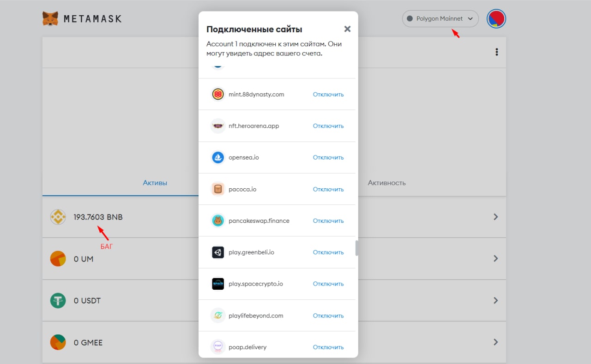This screenshot has height=364, width=591.
Task: Disconnect play.spacecrypto.io via Отключить link
Action: tap(328, 284)
